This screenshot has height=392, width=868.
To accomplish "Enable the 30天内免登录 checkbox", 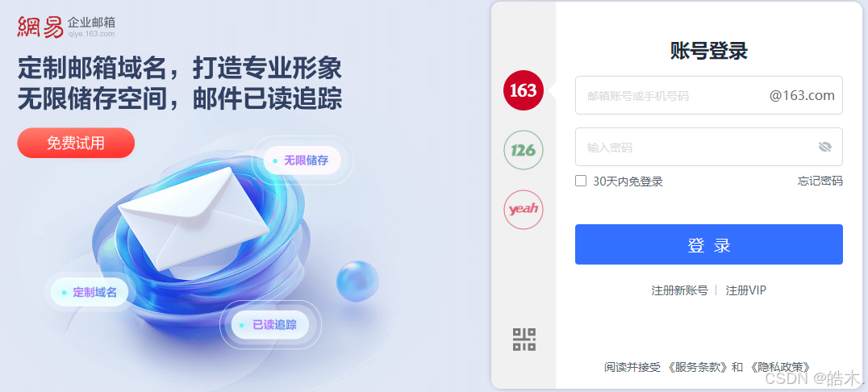I will click(x=581, y=181).
